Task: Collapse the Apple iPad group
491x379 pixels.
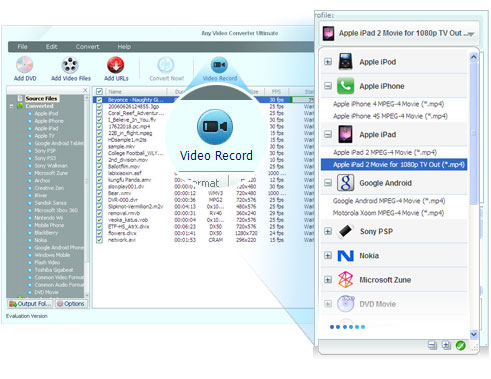Action: click(x=328, y=134)
